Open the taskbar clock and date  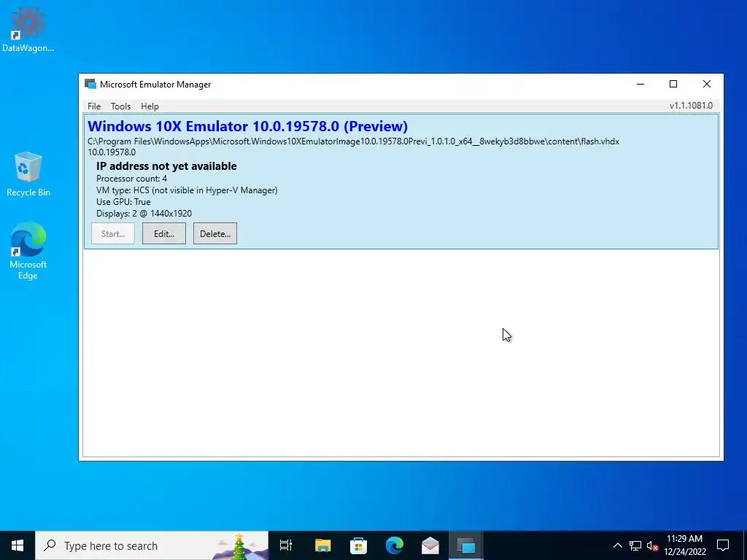(684, 545)
